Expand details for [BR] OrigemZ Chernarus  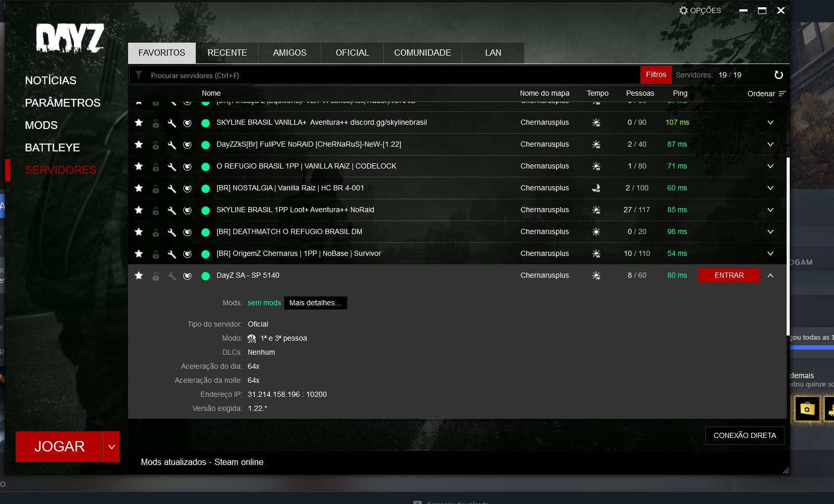pos(770,254)
